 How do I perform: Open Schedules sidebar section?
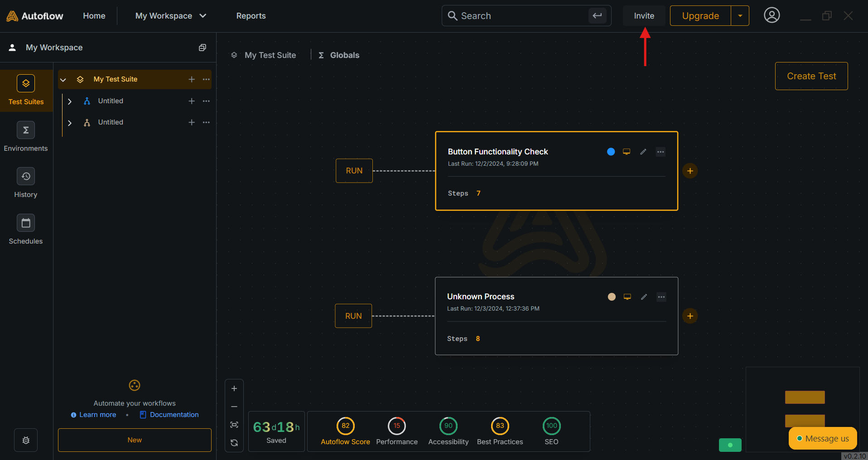(x=26, y=230)
